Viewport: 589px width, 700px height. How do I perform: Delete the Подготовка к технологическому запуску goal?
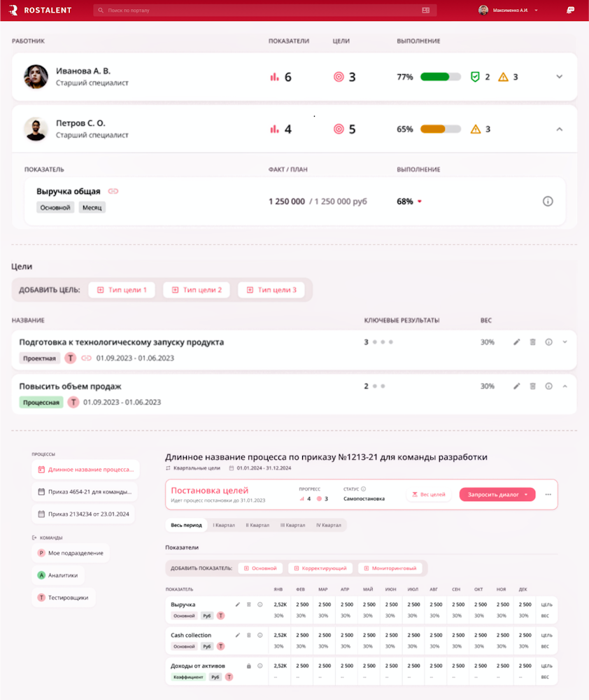[532, 342]
